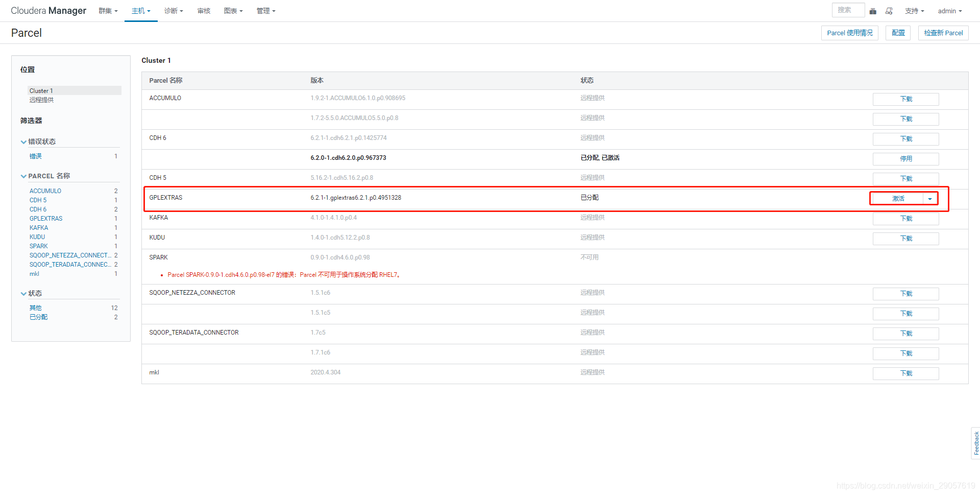This screenshot has width=980, height=495.
Task: Download SQOOP_NETEZZA_CONNECTOR 1.5.1c5 parcel
Action: pyautogui.click(x=905, y=314)
